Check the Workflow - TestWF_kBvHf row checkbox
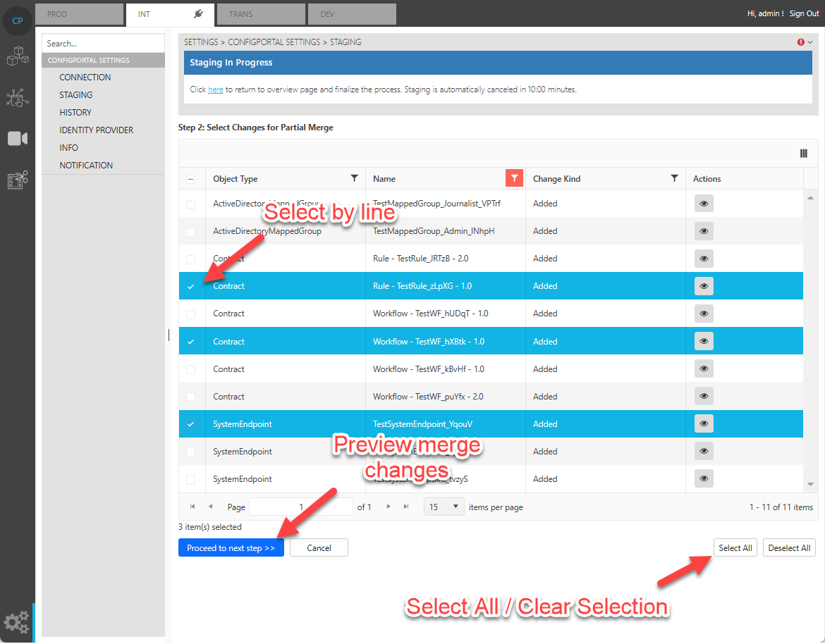The width and height of the screenshot is (825, 644). click(x=191, y=369)
